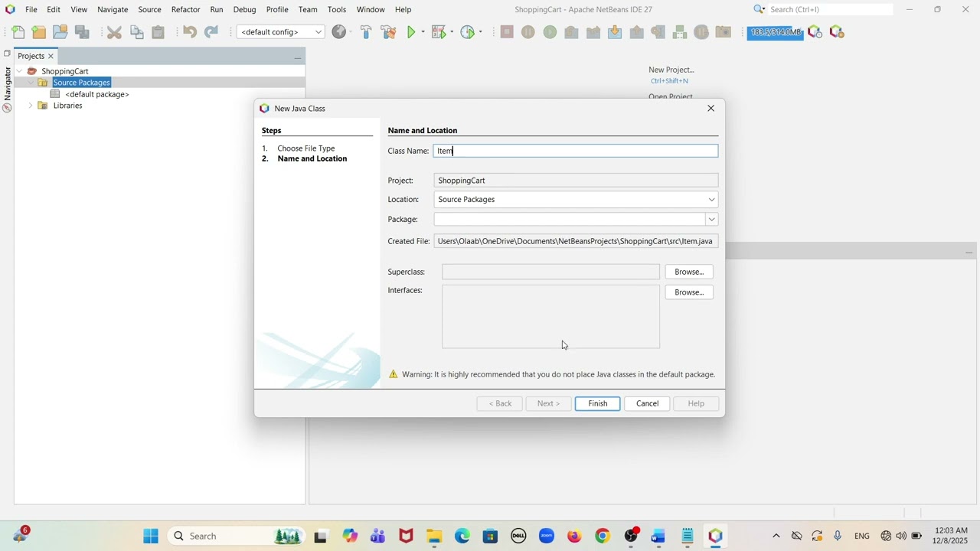Image resolution: width=980 pixels, height=551 pixels.
Task: Open the Package dropdown arrow
Action: pos(711,220)
